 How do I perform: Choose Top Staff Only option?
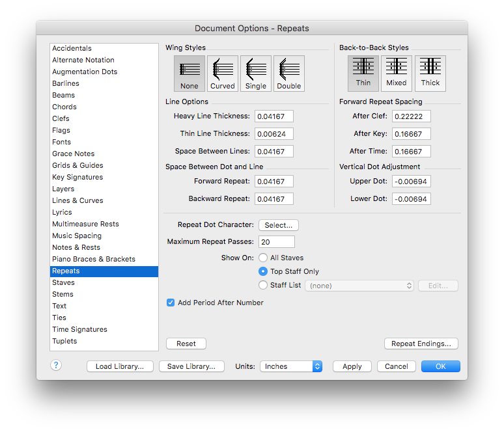coord(263,271)
